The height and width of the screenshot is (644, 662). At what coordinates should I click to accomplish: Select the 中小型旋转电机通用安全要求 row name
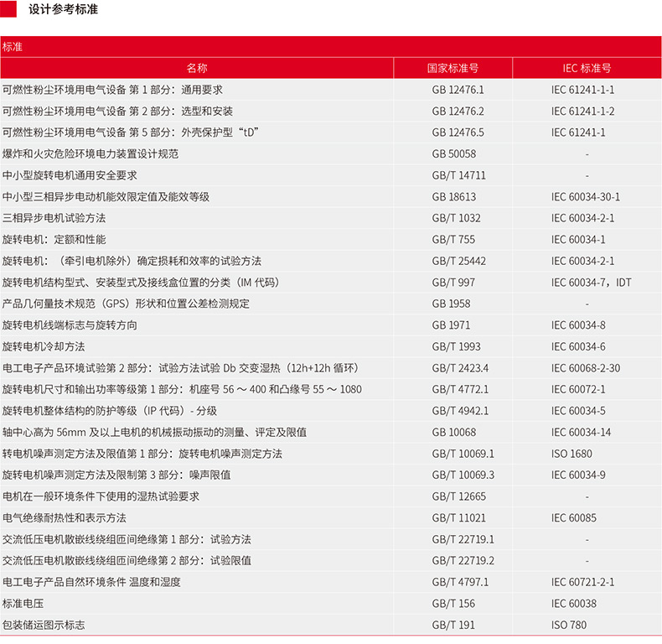click(x=70, y=175)
